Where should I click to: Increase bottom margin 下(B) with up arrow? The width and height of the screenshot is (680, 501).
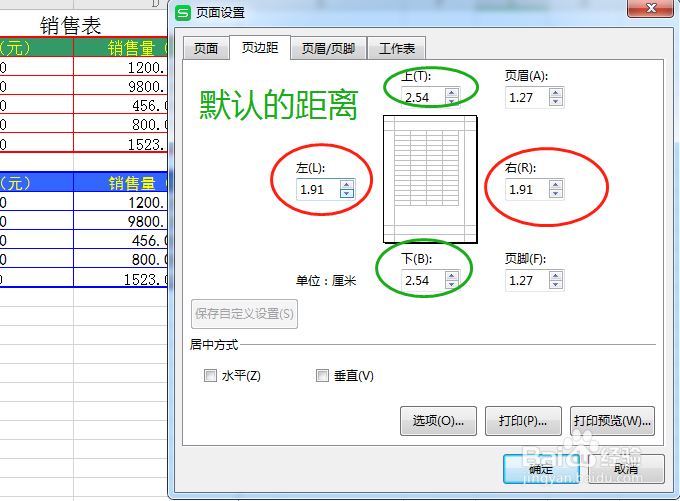click(451, 276)
